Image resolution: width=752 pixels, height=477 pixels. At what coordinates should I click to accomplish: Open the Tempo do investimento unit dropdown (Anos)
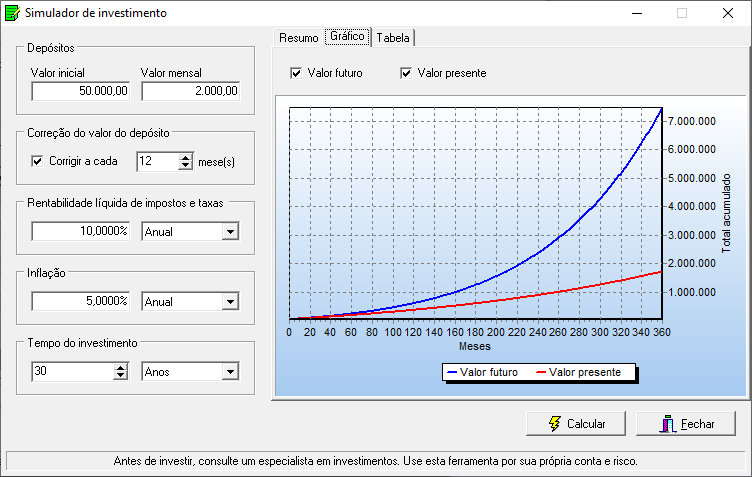(230, 372)
